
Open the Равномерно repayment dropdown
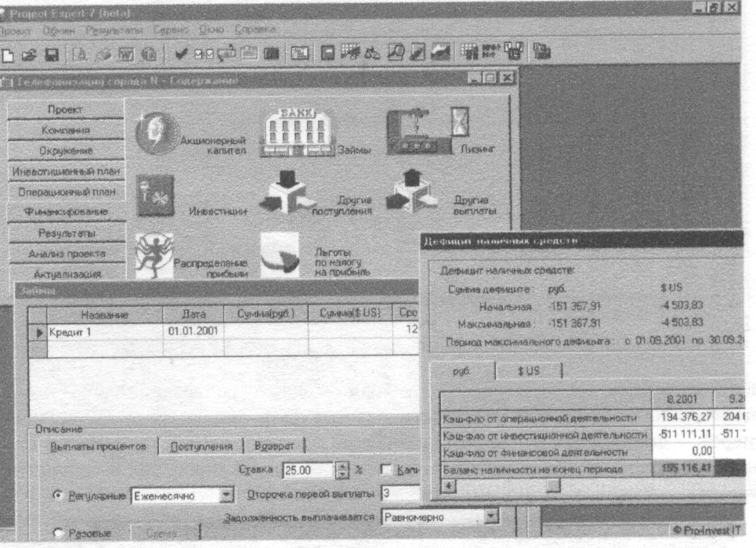tap(491, 517)
